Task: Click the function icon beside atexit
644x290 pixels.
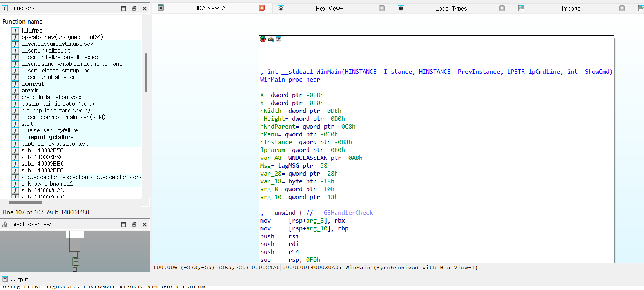Action: [15, 91]
